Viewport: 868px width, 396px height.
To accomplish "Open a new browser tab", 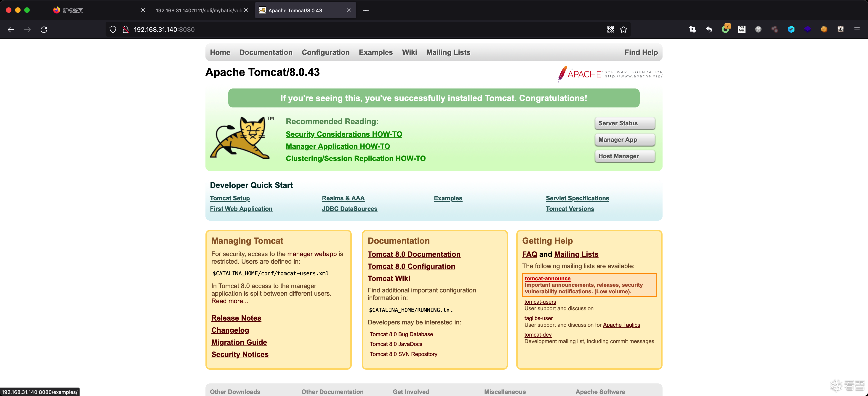I will [x=366, y=11].
